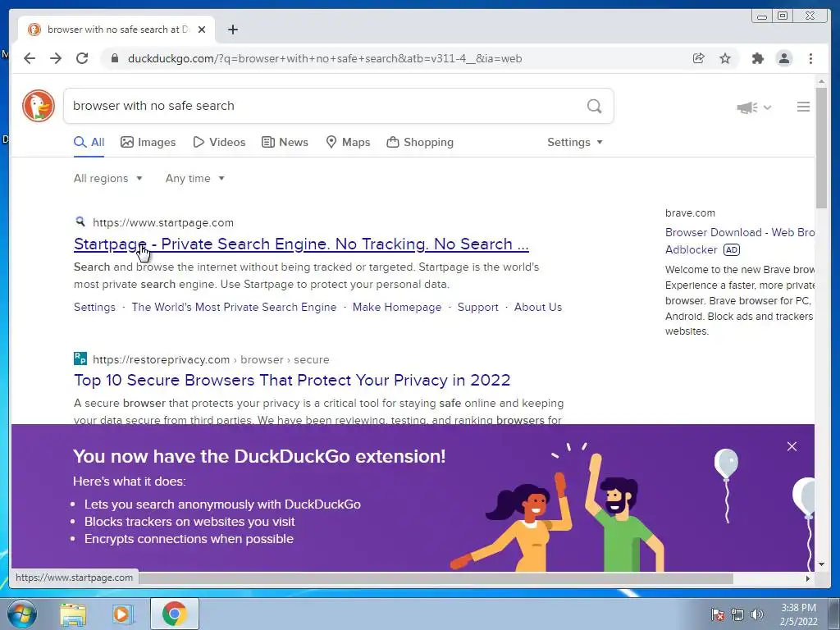
Task: Click the restoreprivacy.com breadcrumb URL
Action: (211, 360)
